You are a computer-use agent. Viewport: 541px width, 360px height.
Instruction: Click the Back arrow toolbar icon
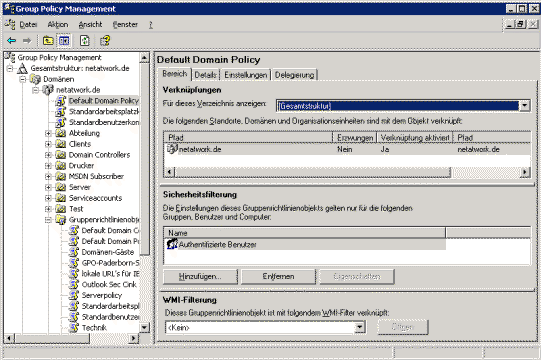[11, 41]
